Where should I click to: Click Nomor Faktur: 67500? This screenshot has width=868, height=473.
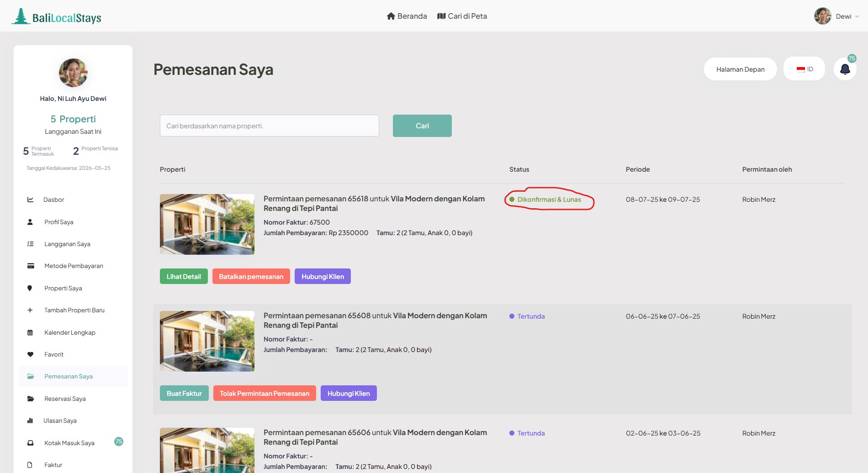[296, 222]
